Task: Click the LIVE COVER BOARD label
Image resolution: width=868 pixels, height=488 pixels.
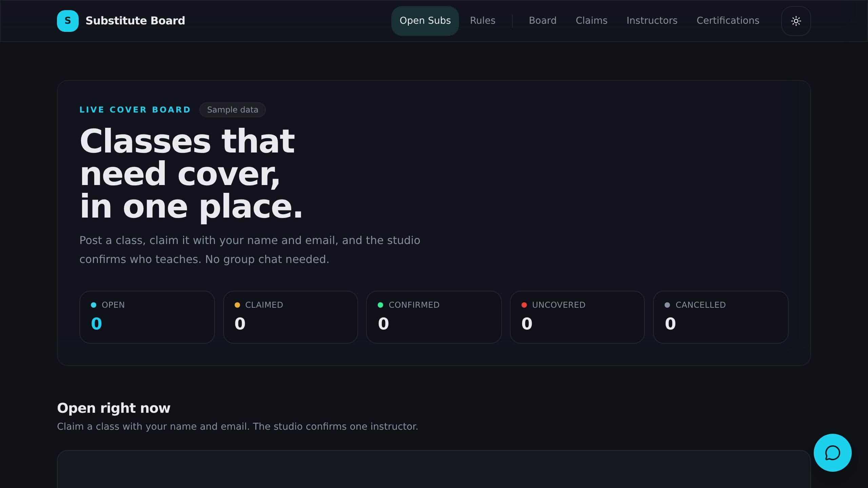Action: pyautogui.click(x=135, y=110)
